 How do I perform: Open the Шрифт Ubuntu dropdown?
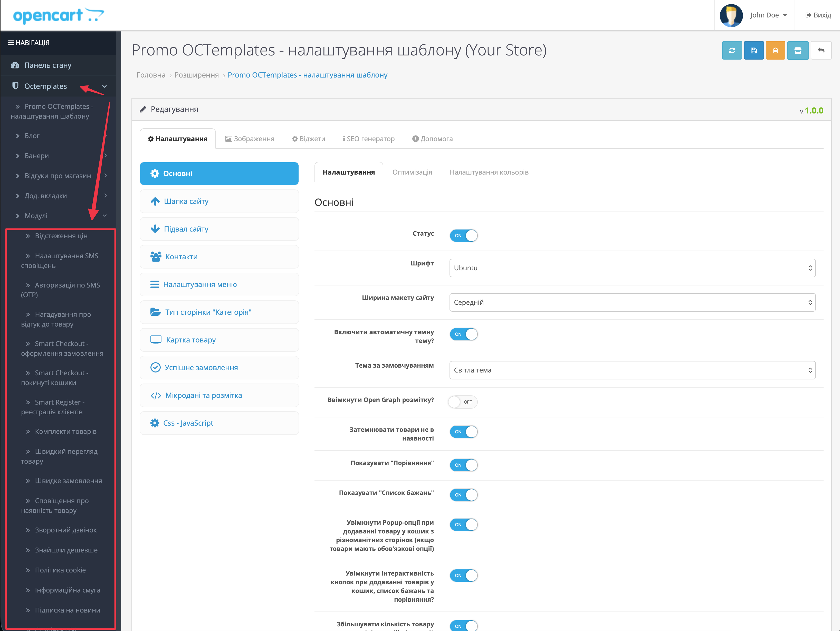[632, 268]
